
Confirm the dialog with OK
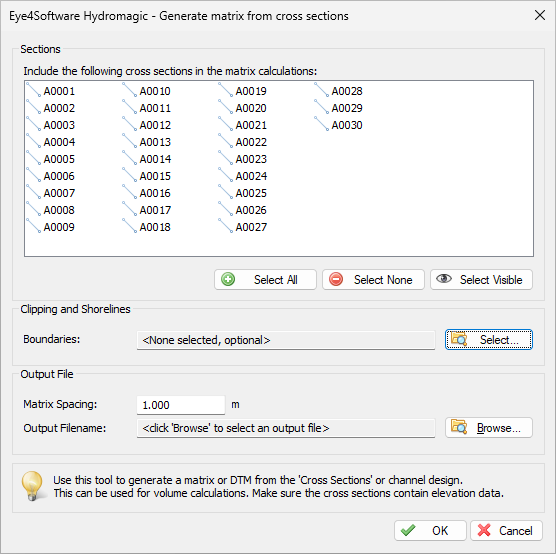click(x=430, y=531)
